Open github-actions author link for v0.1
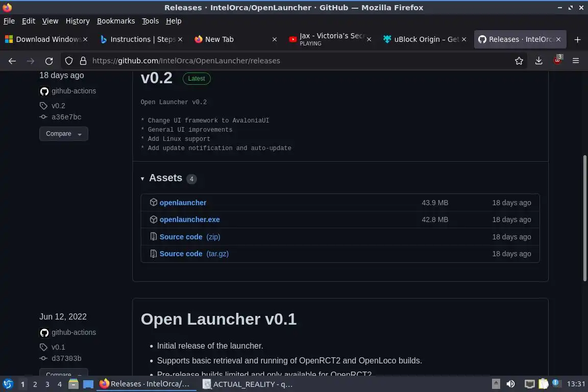 73,332
